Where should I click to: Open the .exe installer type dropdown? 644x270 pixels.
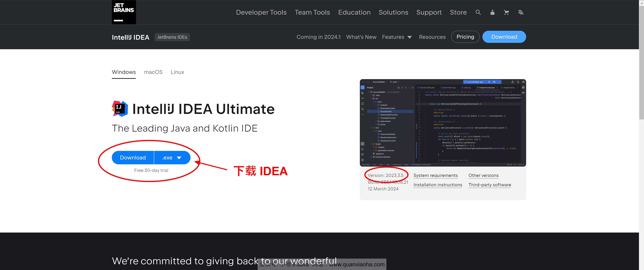pos(172,158)
